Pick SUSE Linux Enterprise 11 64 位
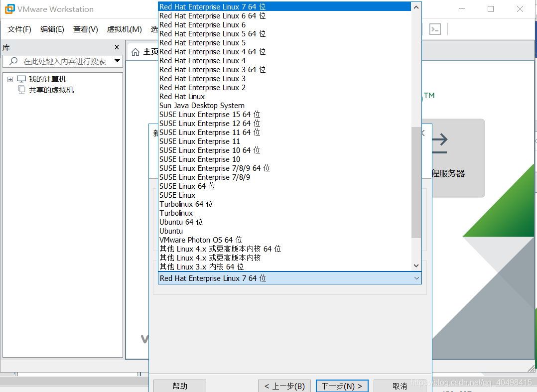537x392 pixels. [x=284, y=132]
